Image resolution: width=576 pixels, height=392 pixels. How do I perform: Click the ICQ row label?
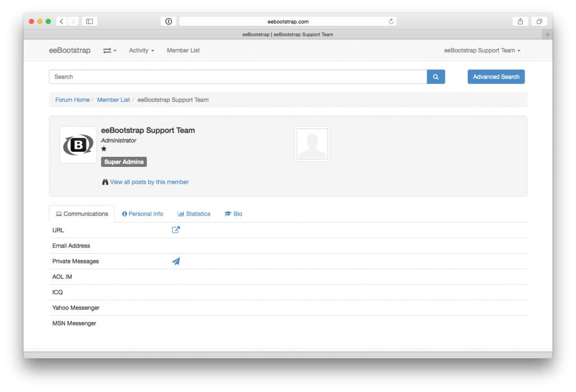click(58, 292)
